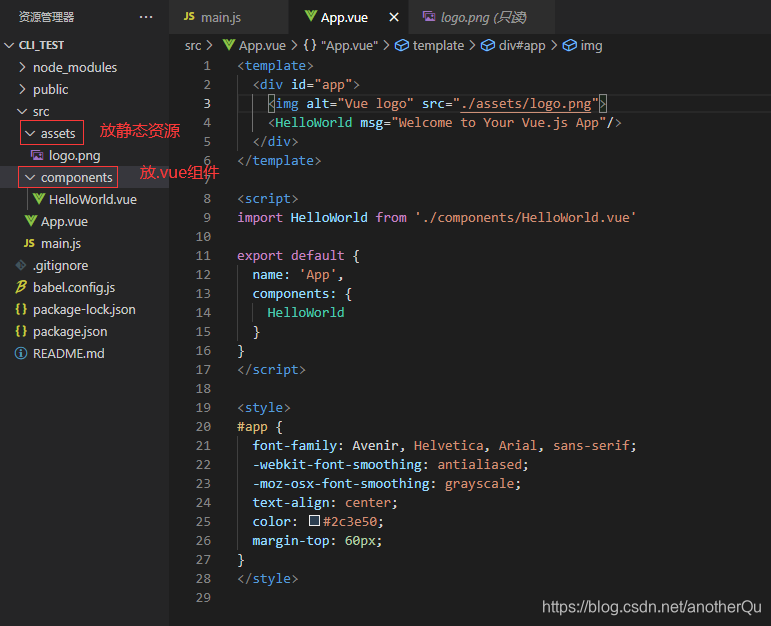The width and height of the screenshot is (771, 626).
Task: Click braces icon beside package.json
Action: [21, 331]
